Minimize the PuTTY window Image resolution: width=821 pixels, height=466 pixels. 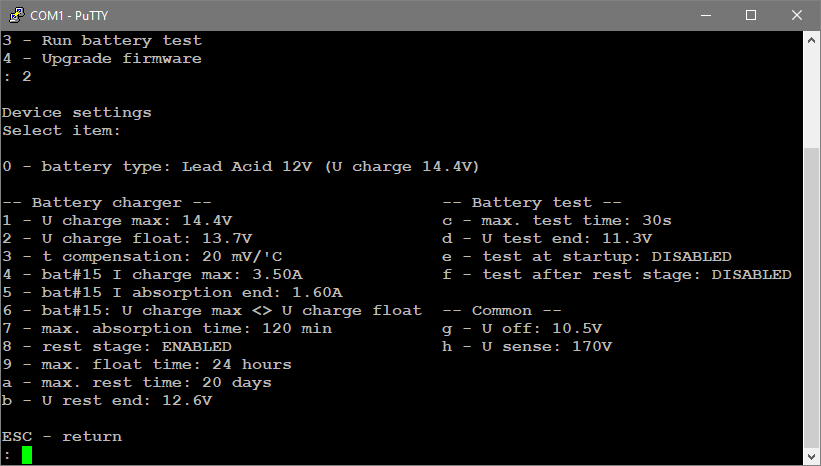click(706, 15)
